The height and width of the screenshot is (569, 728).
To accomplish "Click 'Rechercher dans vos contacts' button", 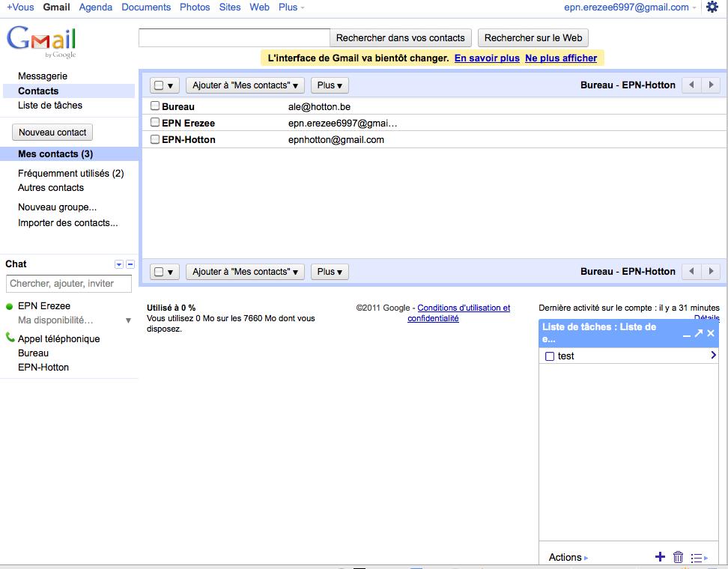I will pyautogui.click(x=400, y=38).
